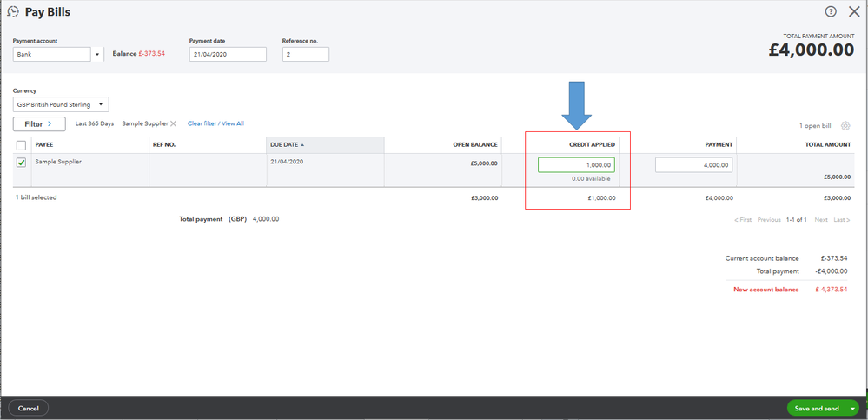Click Clear filter / View All link

pos(215,123)
